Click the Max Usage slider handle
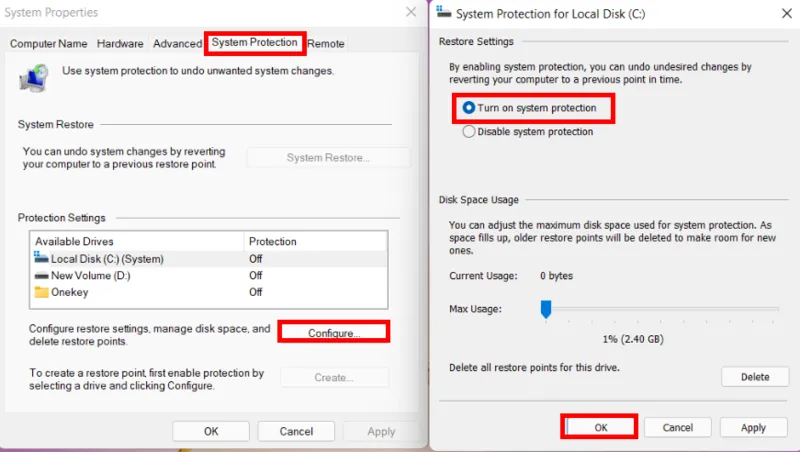The width and height of the screenshot is (800, 452). (x=546, y=310)
